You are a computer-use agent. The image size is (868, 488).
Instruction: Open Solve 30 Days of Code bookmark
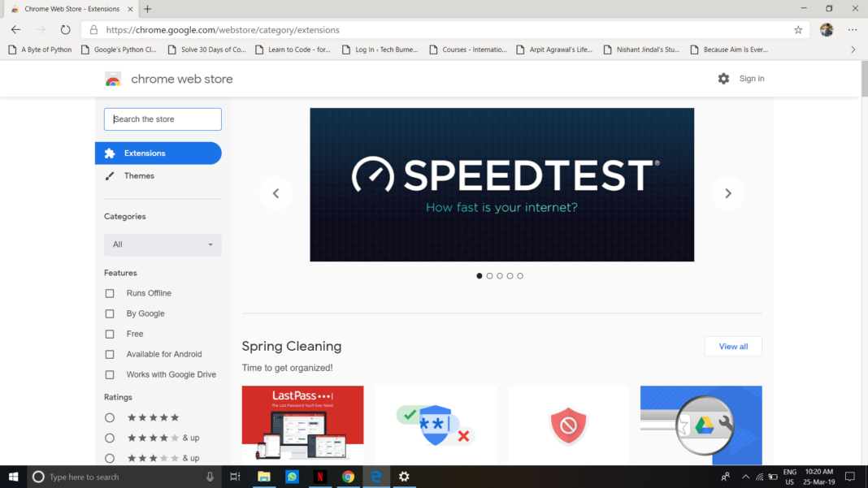click(206, 50)
